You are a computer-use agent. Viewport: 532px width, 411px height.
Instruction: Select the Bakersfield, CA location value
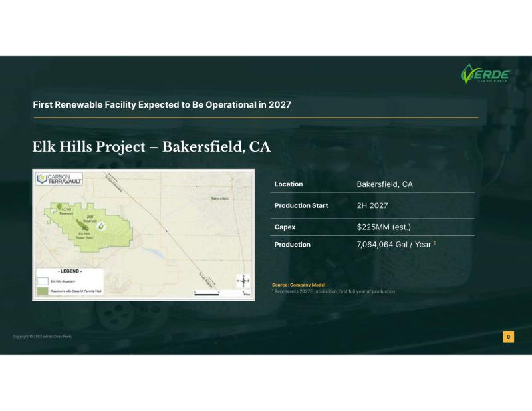pos(384,184)
